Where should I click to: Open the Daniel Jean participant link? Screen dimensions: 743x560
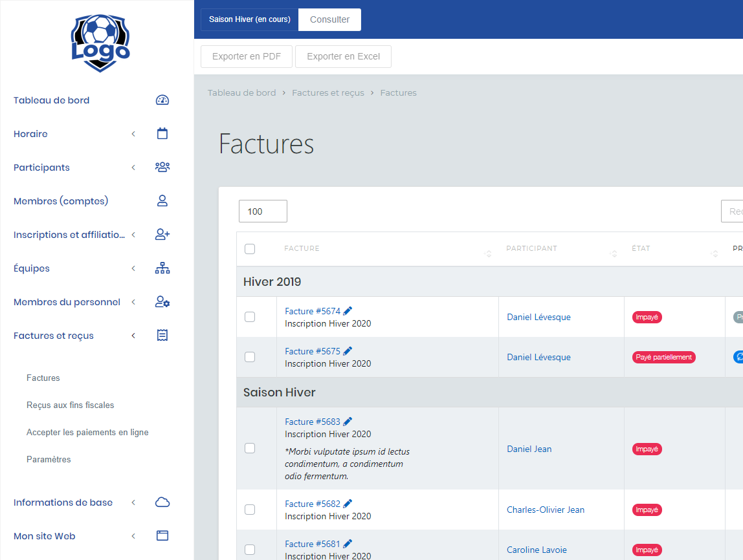tap(529, 449)
